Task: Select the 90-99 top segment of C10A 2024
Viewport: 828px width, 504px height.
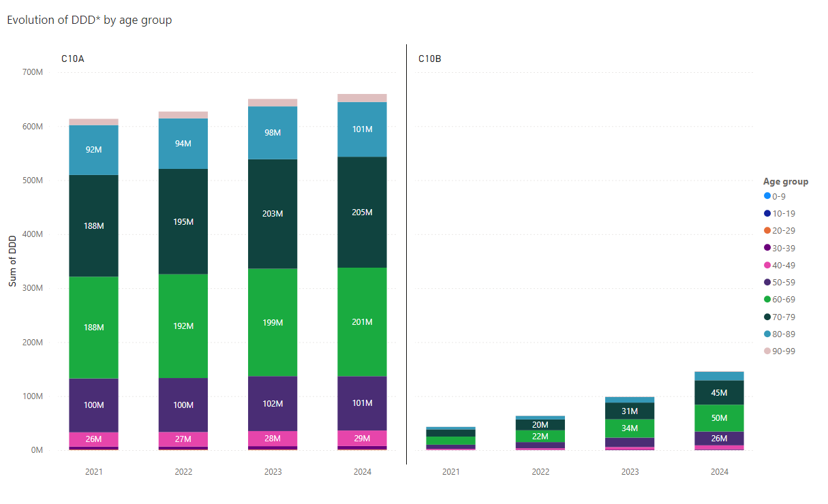Action: pos(362,98)
